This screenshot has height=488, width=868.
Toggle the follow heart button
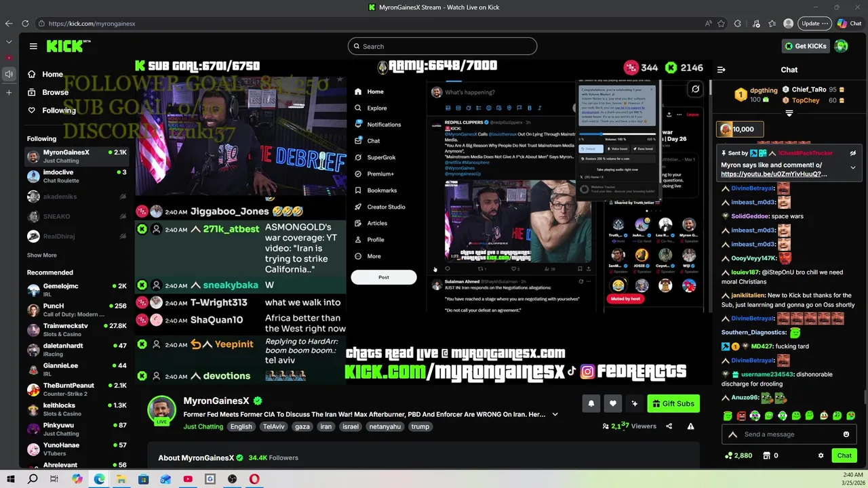pyautogui.click(x=612, y=403)
